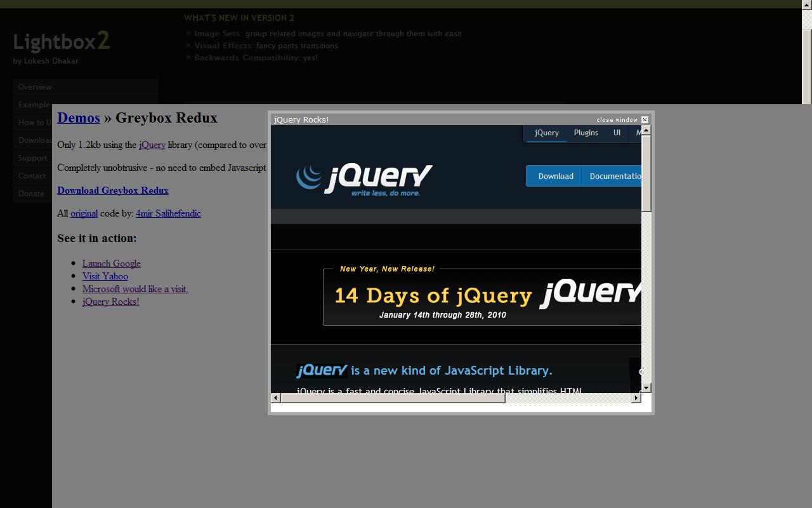Open the Support sidebar menu item

(32, 158)
